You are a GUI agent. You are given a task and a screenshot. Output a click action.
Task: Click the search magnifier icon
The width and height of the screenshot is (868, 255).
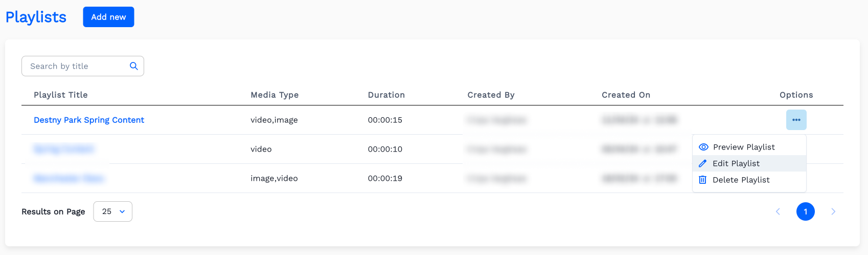pyautogui.click(x=134, y=66)
